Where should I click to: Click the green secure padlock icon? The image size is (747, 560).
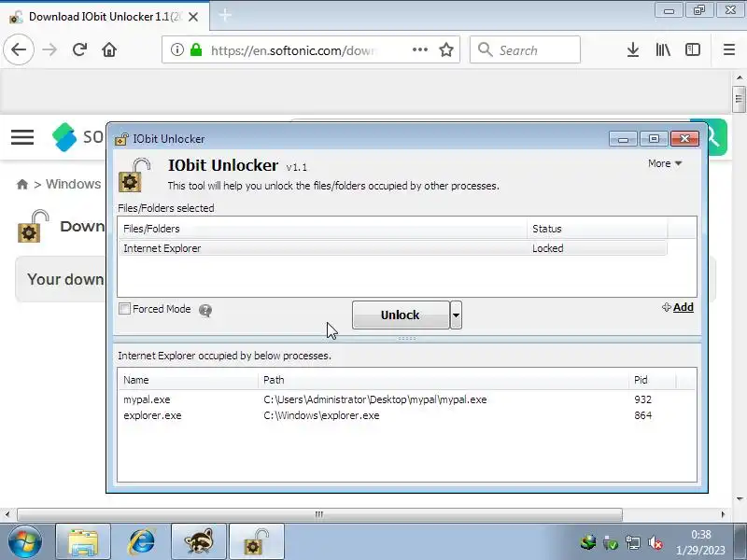click(x=196, y=49)
